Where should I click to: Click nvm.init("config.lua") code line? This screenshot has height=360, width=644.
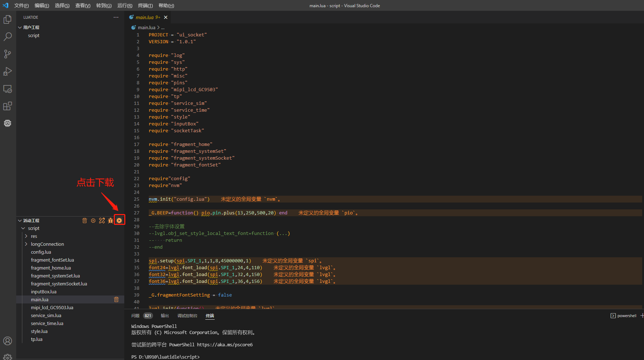tap(179, 199)
